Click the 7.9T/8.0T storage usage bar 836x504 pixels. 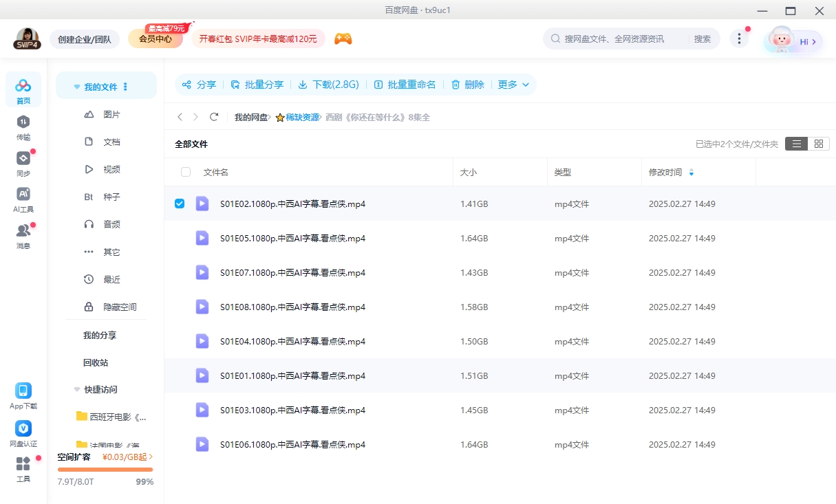(x=105, y=468)
